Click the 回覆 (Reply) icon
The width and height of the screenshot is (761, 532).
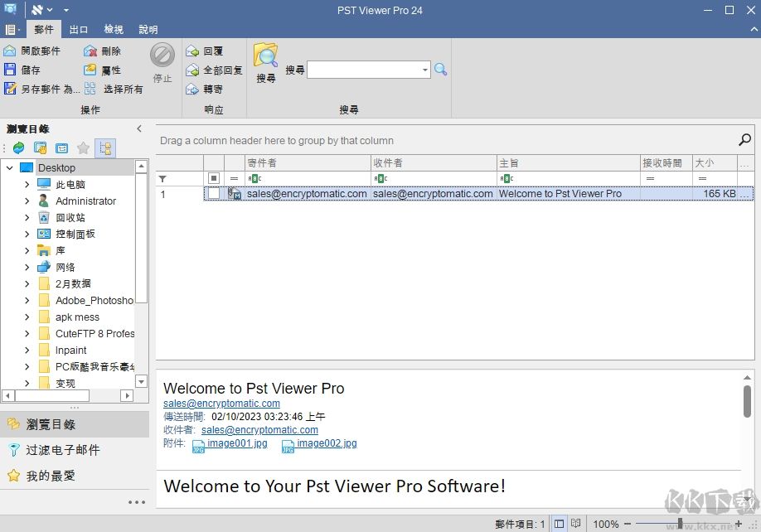click(193, 51)
